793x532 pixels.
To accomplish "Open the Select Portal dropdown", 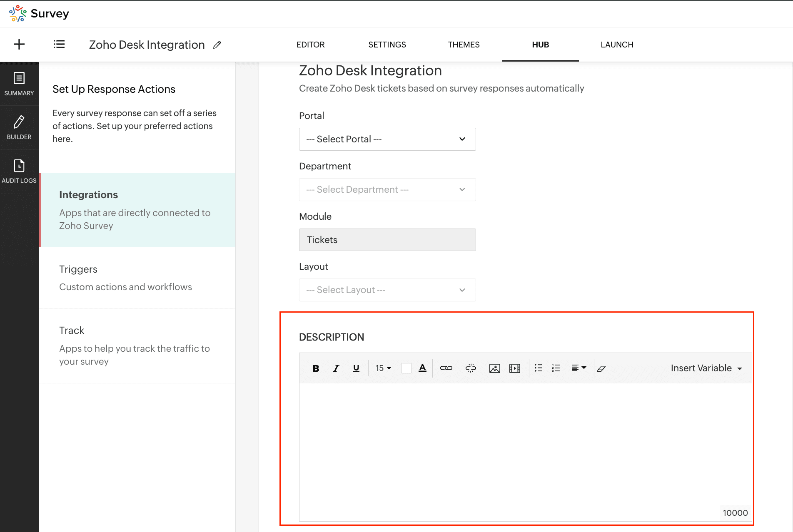I will [387, 139].
